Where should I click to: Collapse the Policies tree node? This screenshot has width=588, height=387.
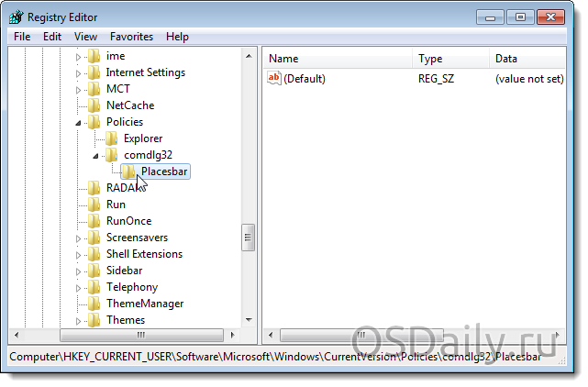point(79,122)
